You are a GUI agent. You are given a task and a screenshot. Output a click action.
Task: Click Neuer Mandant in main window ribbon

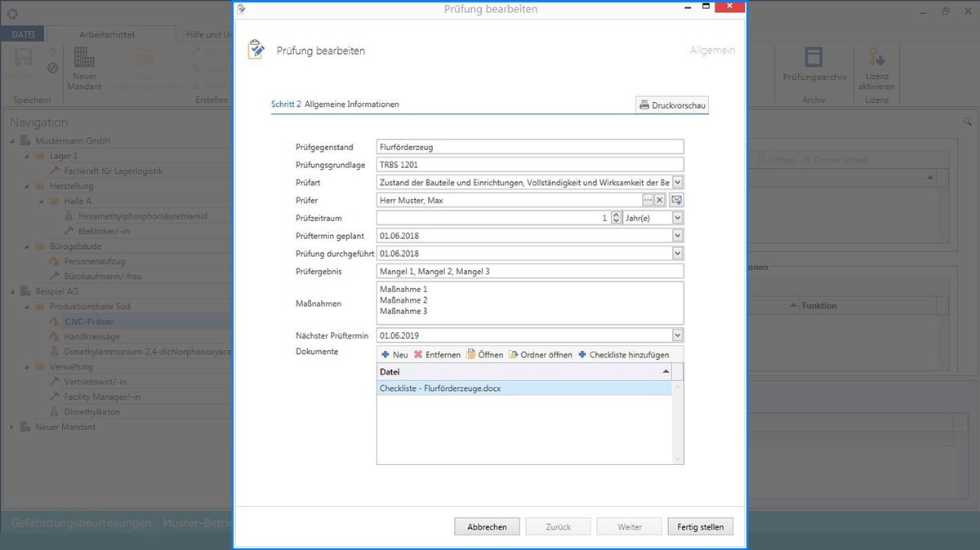pyautogui.click(x=83, y=69)
